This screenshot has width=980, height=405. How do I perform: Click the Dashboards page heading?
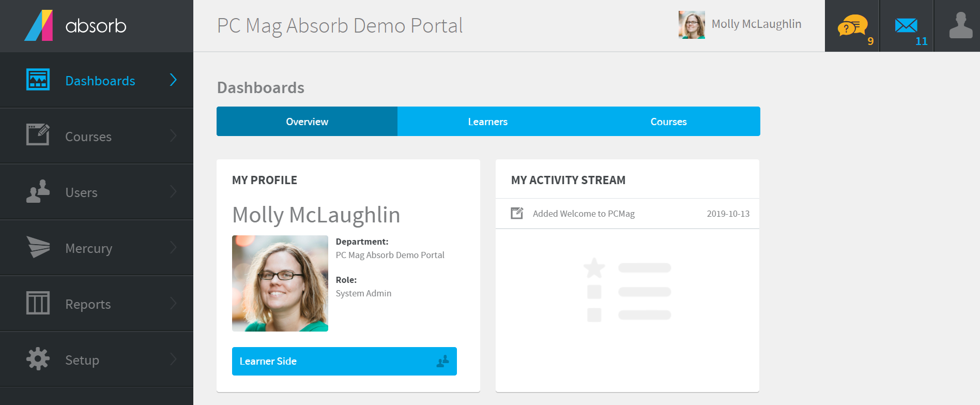pyautogui.click(x=261, y=87)
